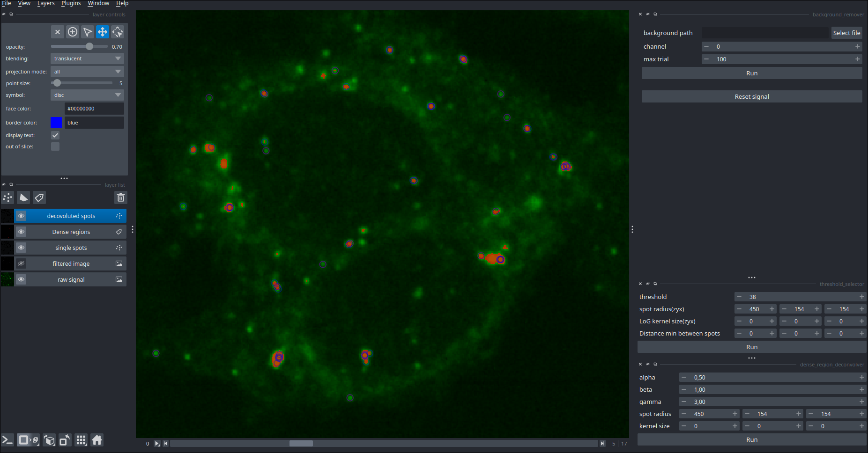Click the blue border color swatch
This screenshot has height=453, width=868.
coord(56,123)
